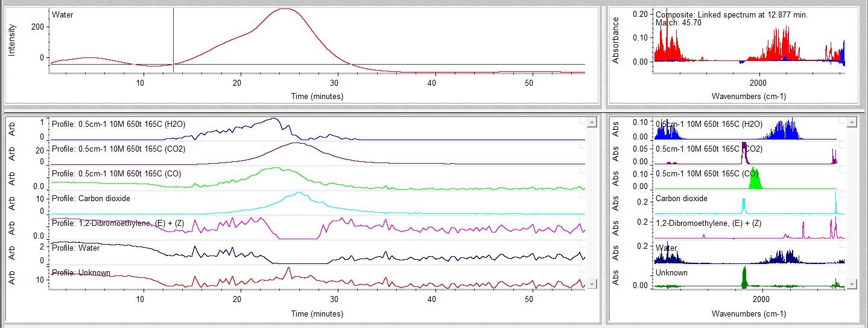Click the 'Composite: Linked spectrum' title text
This screenshot has width=868, height=328.
(x=731, y=14)
